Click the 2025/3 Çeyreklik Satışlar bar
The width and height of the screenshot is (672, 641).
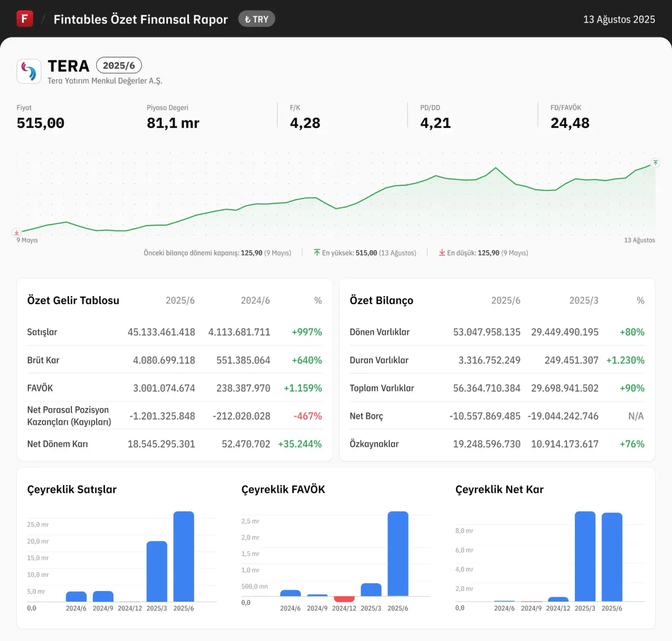(x=156, y=571)
